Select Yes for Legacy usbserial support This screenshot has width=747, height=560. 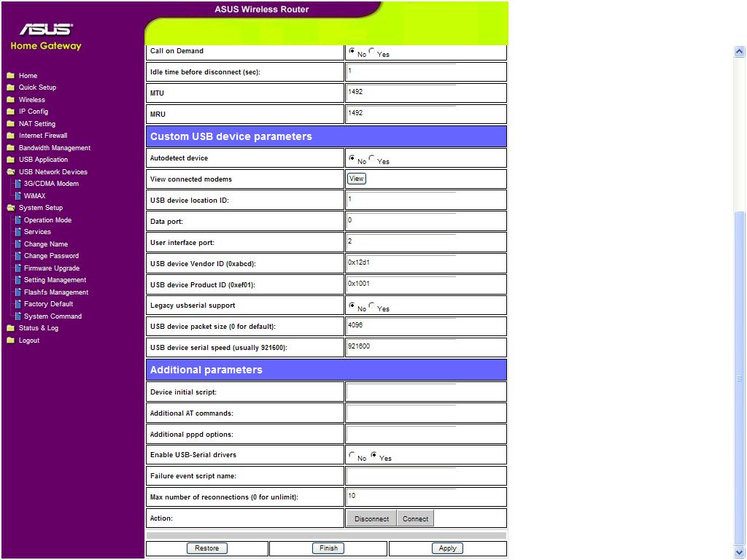[x=371, y=306]
